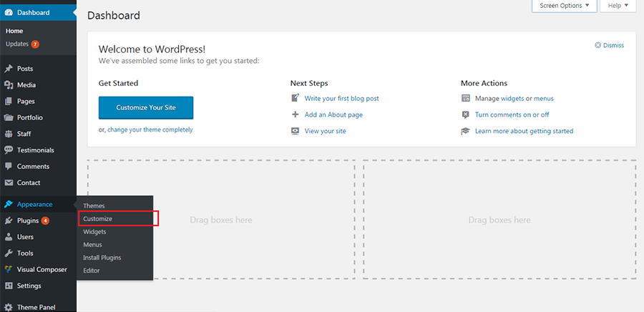Click the Portfolio folder icon
The image size is (644, 312).
[x=9, y=117]
